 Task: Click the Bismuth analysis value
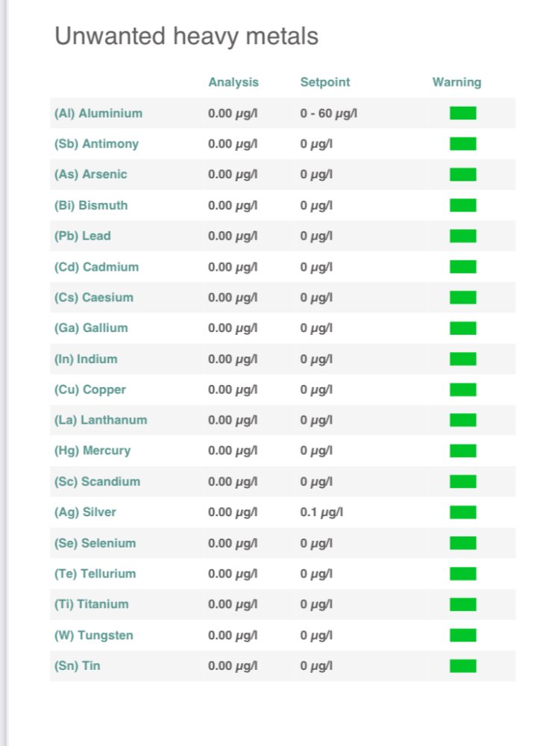[x=233, y=205]
